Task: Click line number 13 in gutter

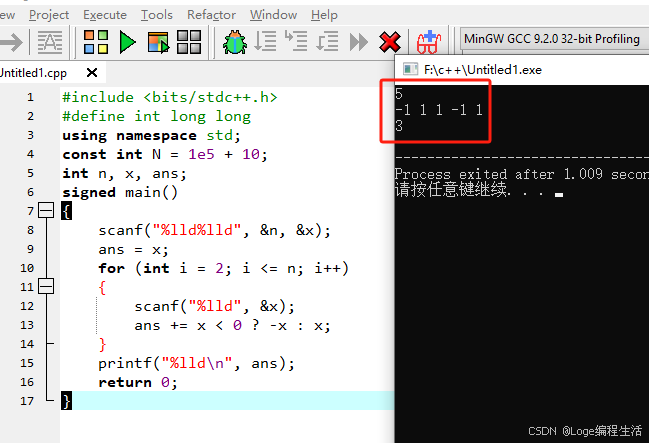Action: pyautogui.click(x=27, y=325)
